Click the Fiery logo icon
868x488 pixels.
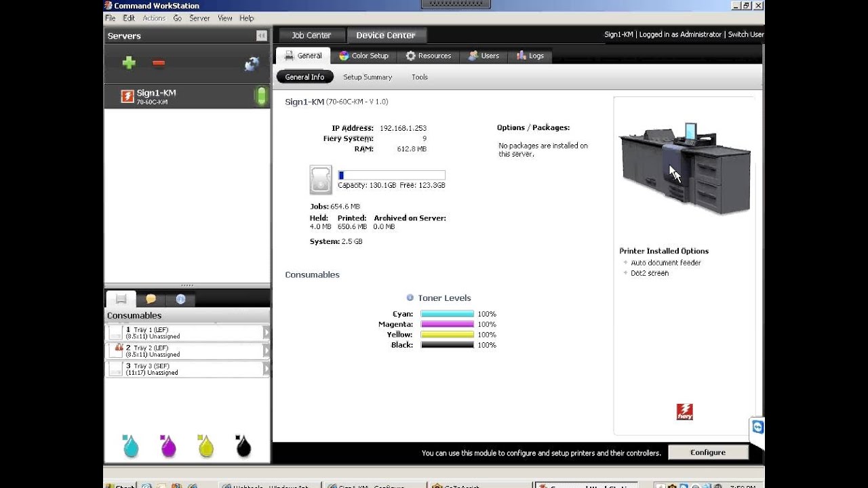point(685,412)
